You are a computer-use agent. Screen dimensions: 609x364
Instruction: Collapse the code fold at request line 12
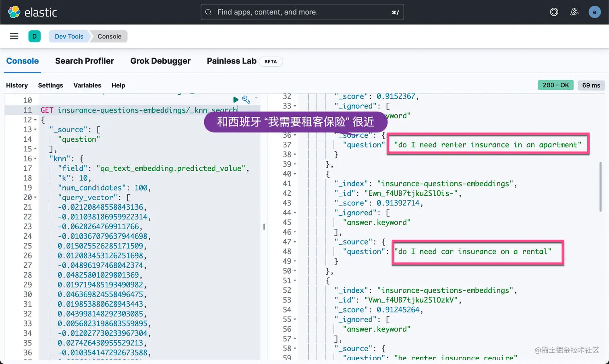(35, 120)
